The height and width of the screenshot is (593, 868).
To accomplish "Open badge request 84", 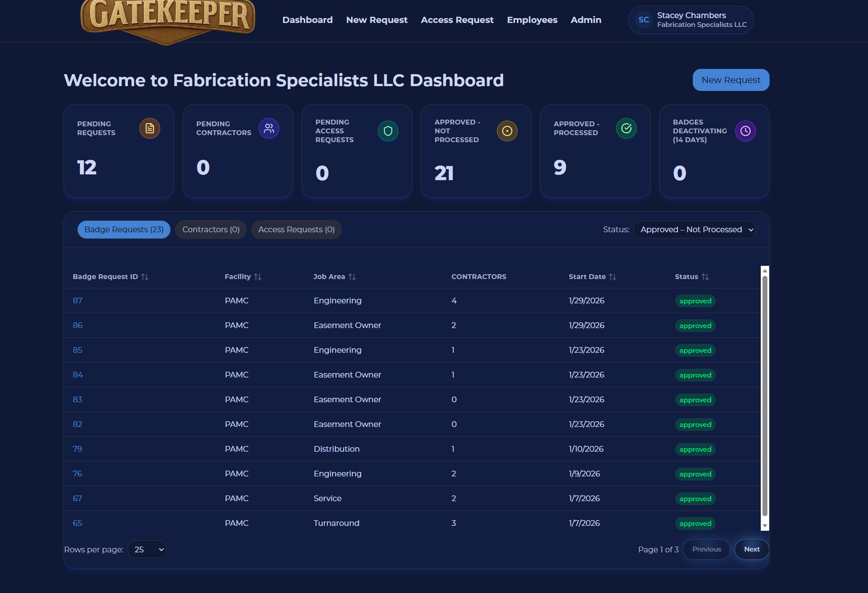I will 78,375.
